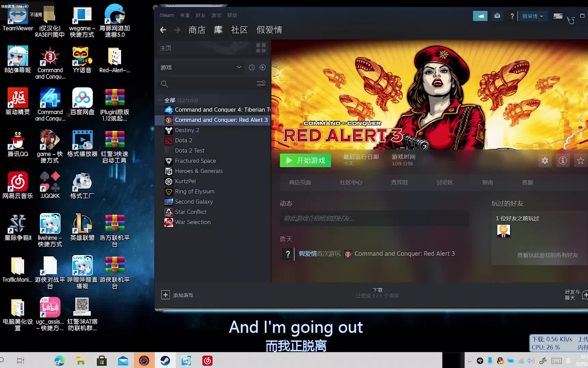Open the TeamViewer desktop shortcut
Image resolution: width=588 pixels, height=368 pixels.
click(x=18, y=19)
